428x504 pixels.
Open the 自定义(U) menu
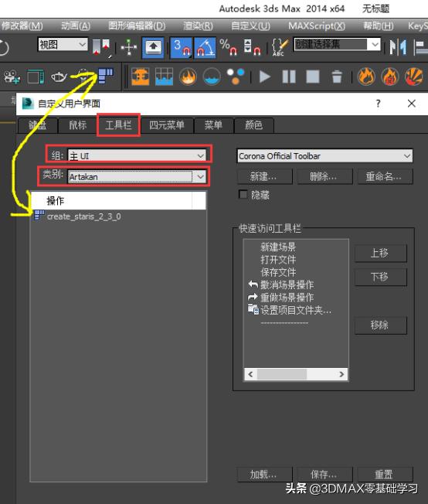pyautogui.click(x=250, y=26)
